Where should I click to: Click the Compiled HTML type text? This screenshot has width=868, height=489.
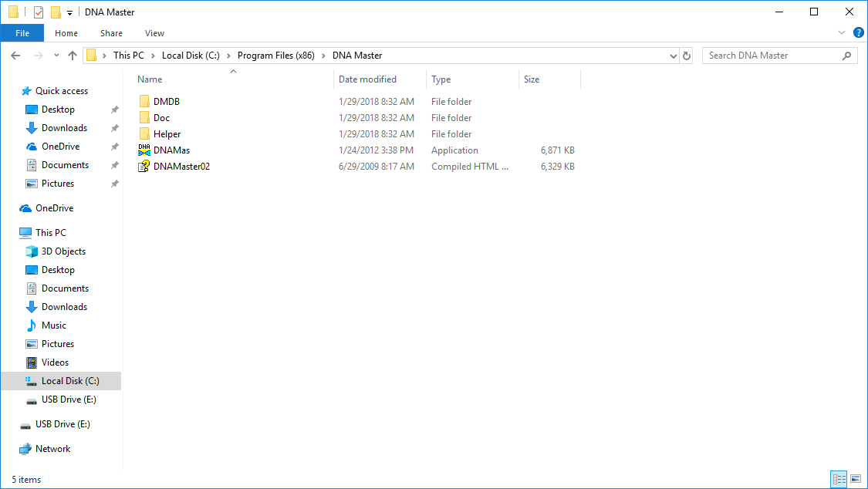[469, 166]
